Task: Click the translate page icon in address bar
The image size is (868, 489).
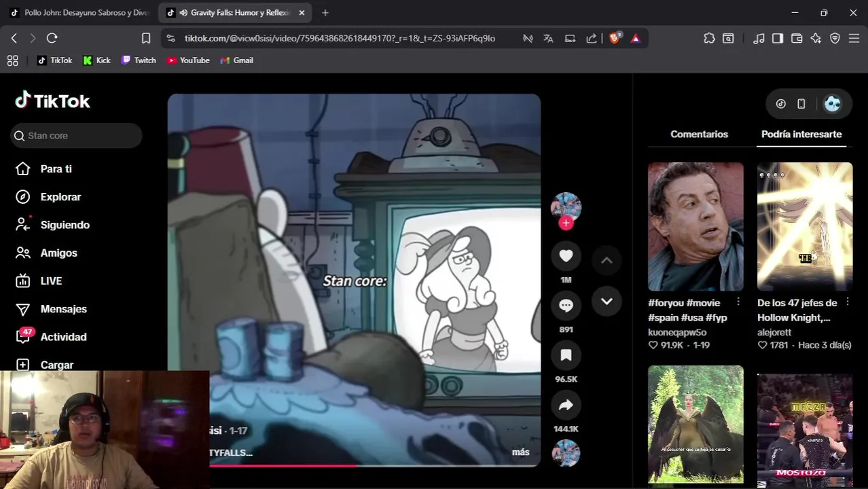Action: coord(548,39)
